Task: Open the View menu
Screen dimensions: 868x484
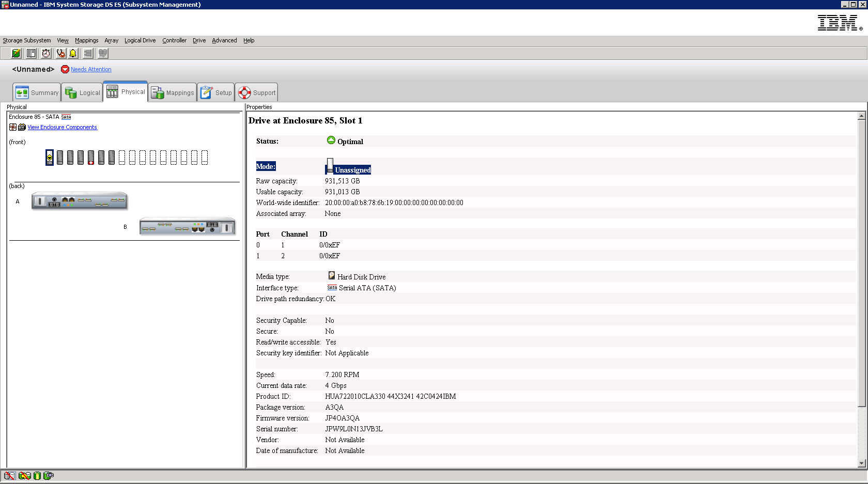Action: click(63, 40)
